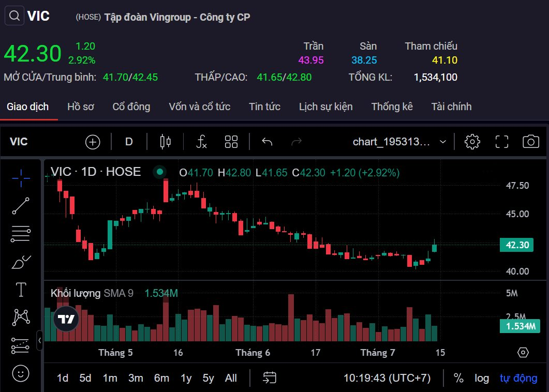The width and height of the screenshot is (549, 392).
Task: Open the indicators fx menu
Action: point(201,142)
